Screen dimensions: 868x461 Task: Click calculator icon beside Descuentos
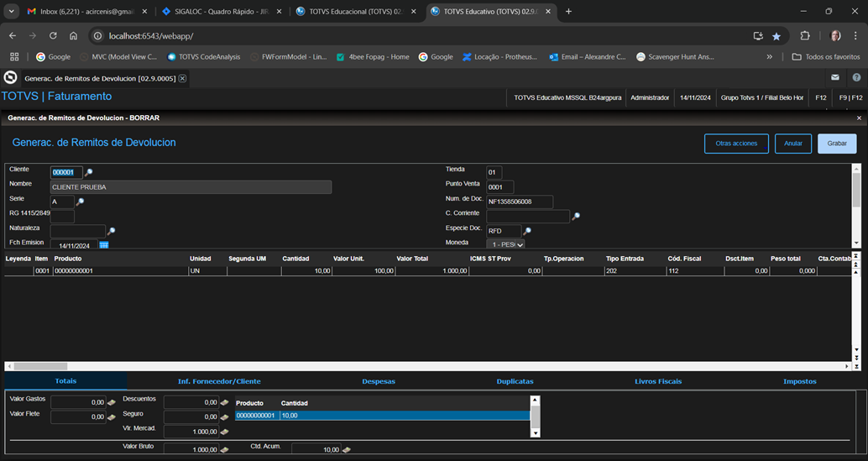[x=224, y=402]
